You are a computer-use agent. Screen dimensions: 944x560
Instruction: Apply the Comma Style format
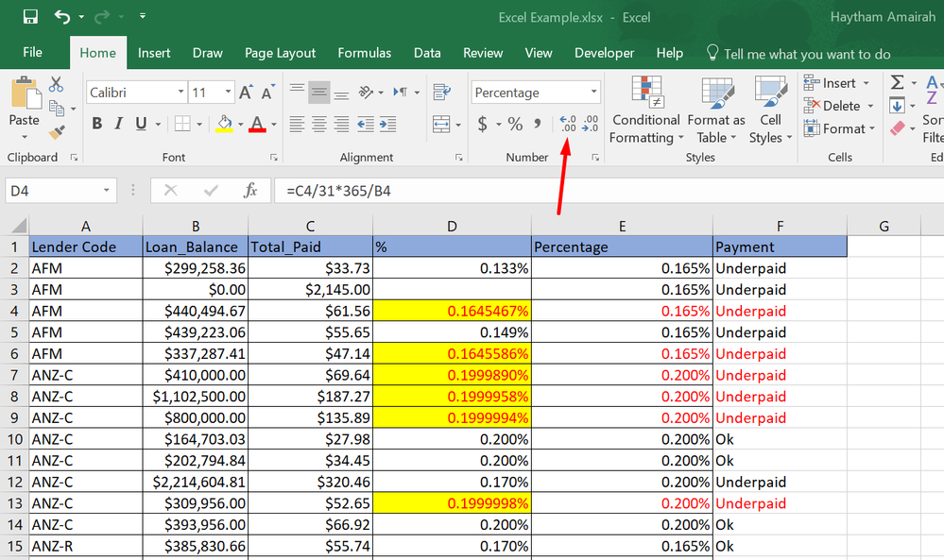[537, 124]
